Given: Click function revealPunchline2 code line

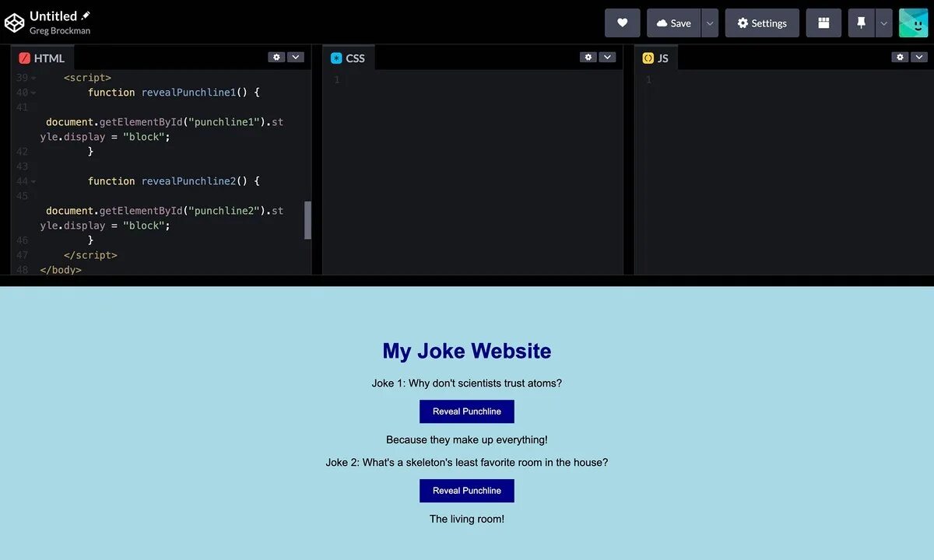Looking at the screenshot, I should coord(174,181).
